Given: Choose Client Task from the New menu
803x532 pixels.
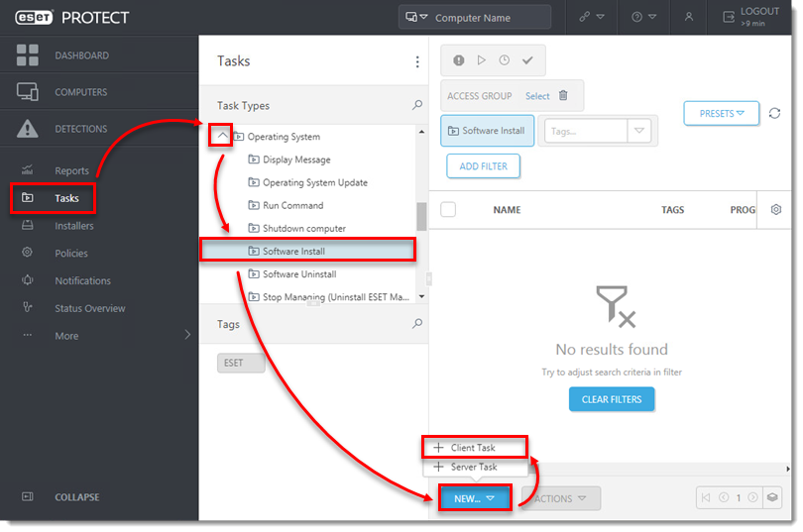Looking at the screenshot, I should 474,447.
